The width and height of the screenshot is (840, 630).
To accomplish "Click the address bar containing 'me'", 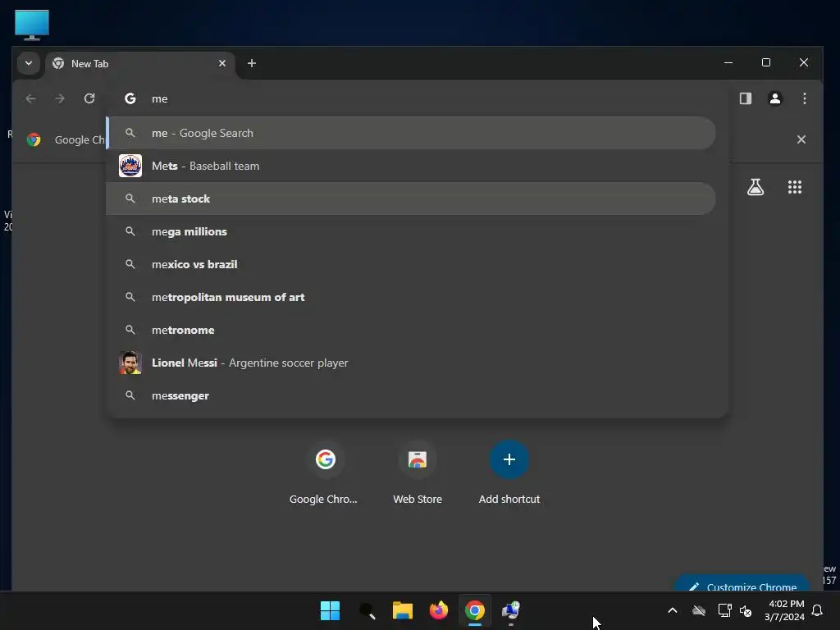I will [x=418, y=98].
